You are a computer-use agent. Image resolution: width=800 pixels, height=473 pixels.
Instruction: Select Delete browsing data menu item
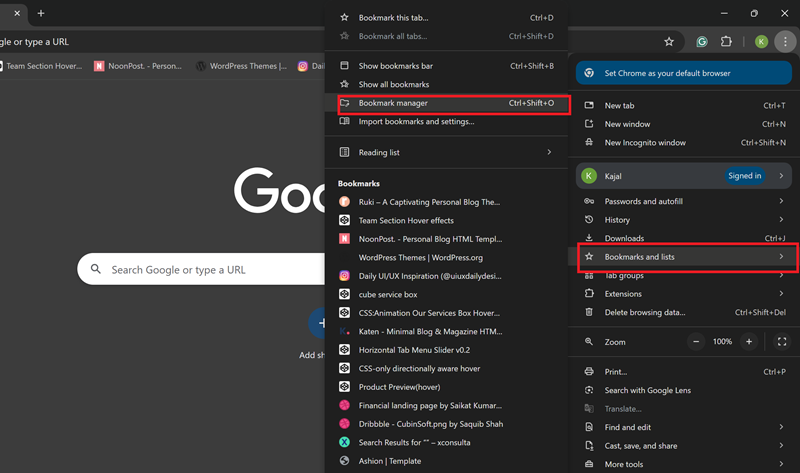[684, 312]
